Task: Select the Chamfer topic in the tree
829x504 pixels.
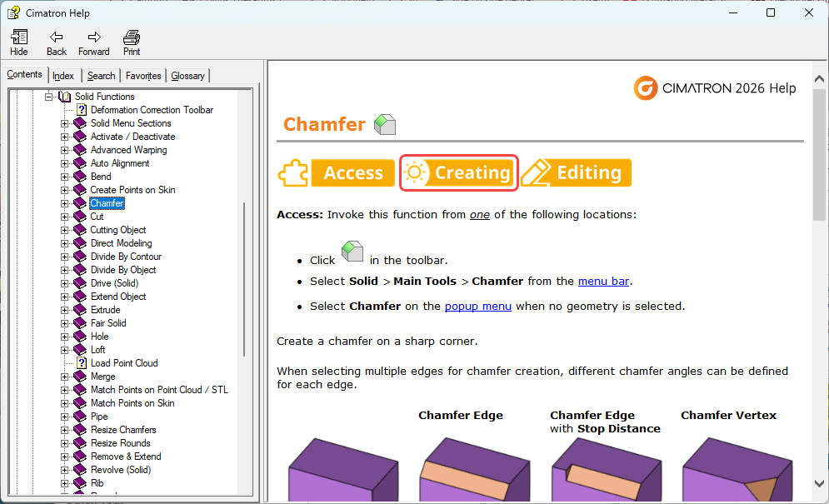Action: click(x=107, y=203)
